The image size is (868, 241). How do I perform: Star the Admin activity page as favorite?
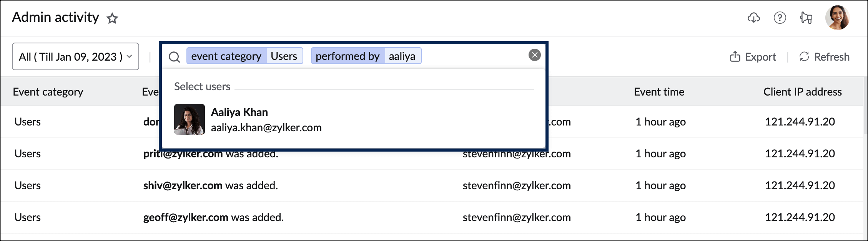[x=112, y=18]
